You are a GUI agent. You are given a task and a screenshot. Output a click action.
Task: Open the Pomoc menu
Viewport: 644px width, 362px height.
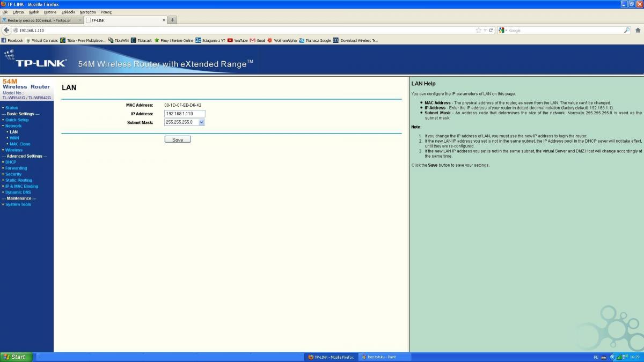(106, 12)
